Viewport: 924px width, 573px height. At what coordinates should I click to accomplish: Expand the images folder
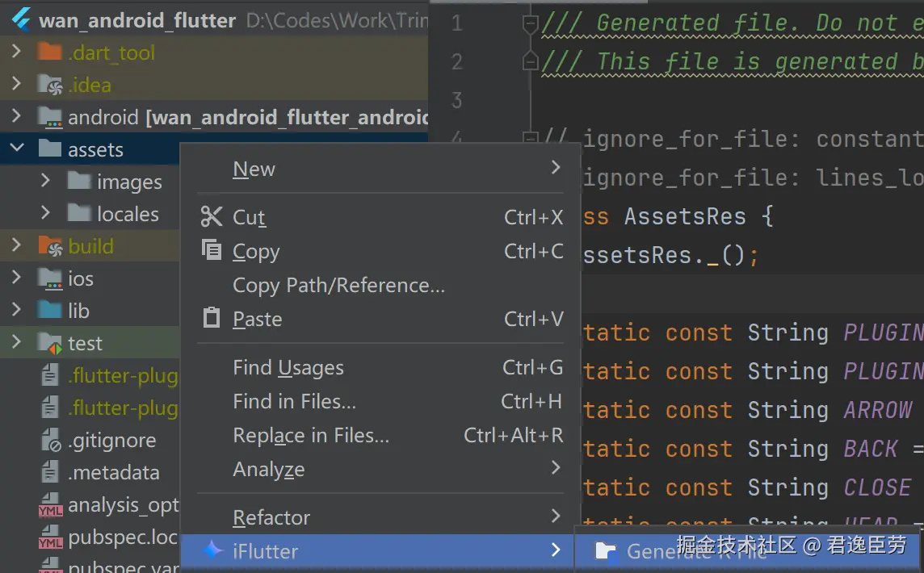click(46, 182)
